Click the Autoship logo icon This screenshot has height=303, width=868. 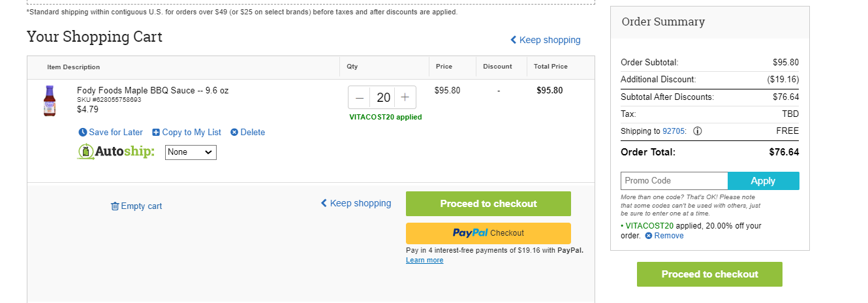pyautogui.click(x=86, y=152)
